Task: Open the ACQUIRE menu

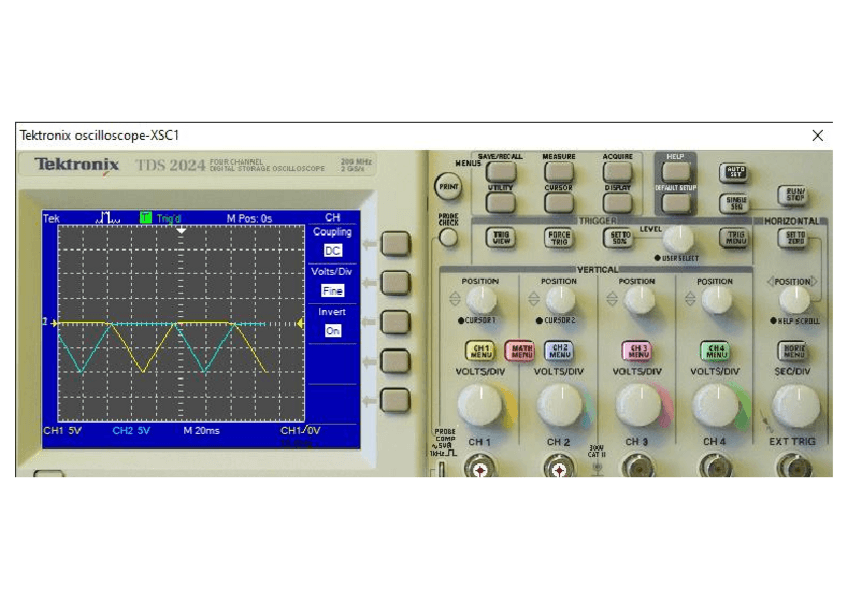Action: (x=617, y=172)
